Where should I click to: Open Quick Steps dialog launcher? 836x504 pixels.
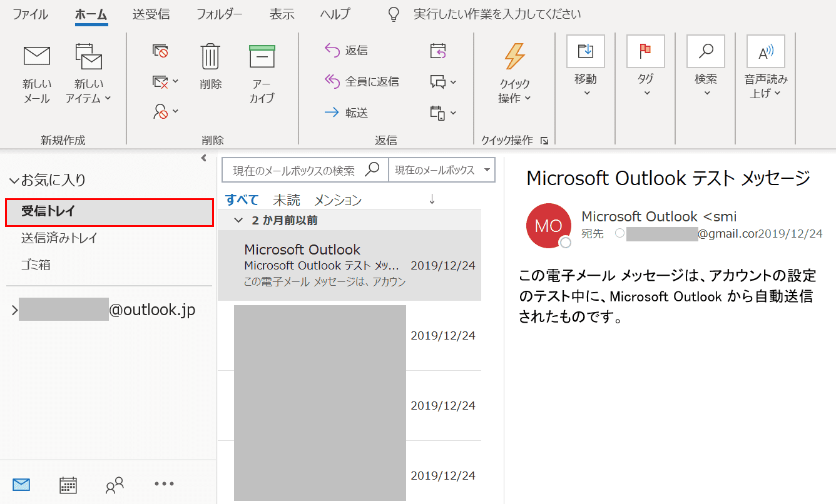(x=544, y=141)
